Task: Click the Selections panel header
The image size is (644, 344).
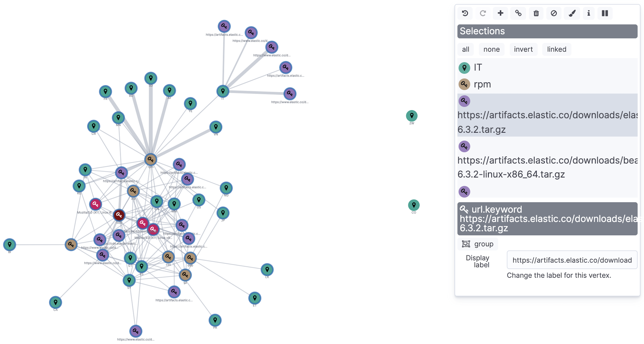Action: click(x=547, y=31)
